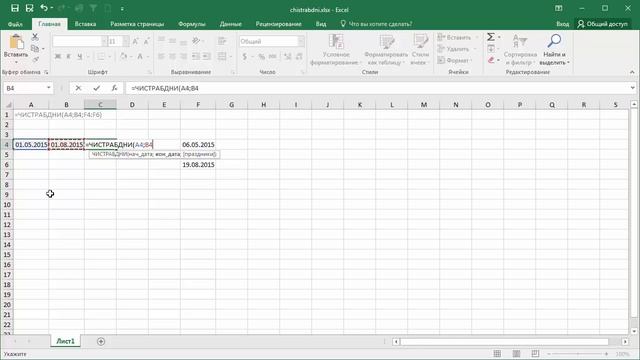Select cell A4 containing 01.05.2015
The height and width of the screenshot is (360, 640).
click(x=31, y=144)
